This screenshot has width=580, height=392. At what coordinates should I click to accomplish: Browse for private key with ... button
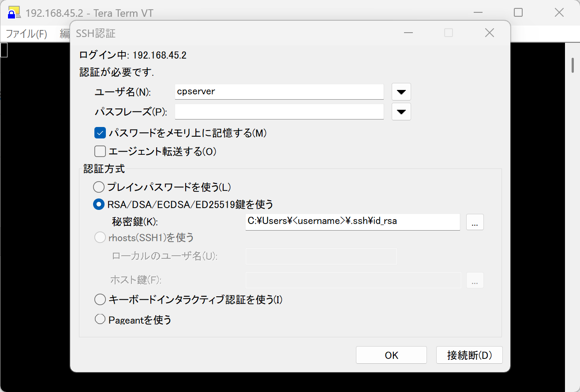click(x=475, y=222)
